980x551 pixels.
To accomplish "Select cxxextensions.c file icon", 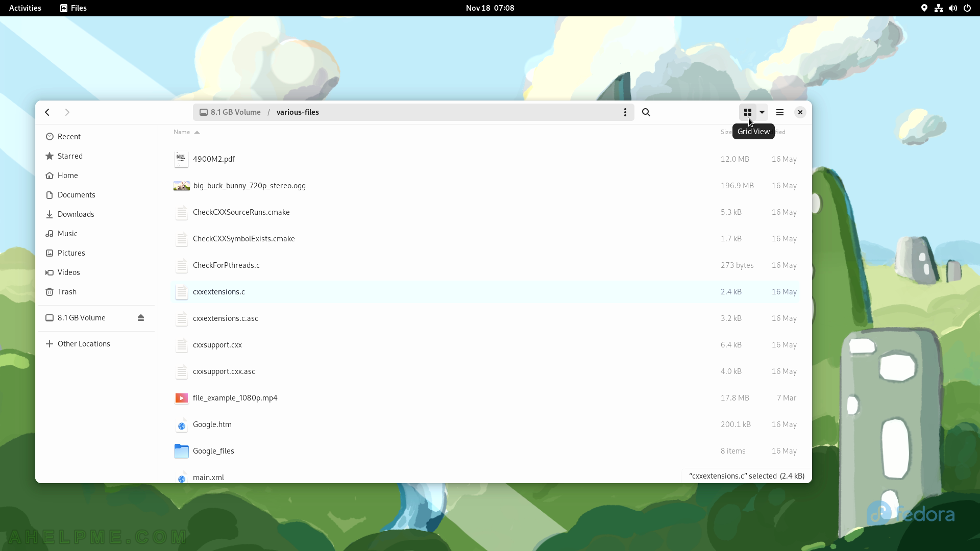I will (x=181, y=292).
